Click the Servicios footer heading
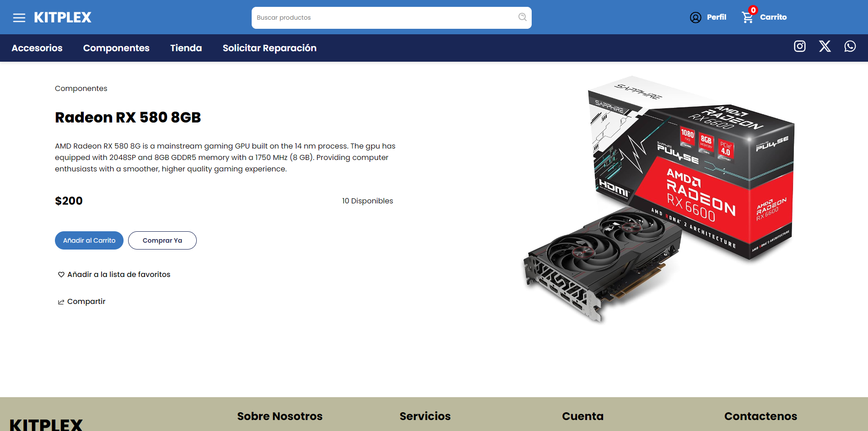The height and width of the screenshot is (431, 868). tap(425, 416)
